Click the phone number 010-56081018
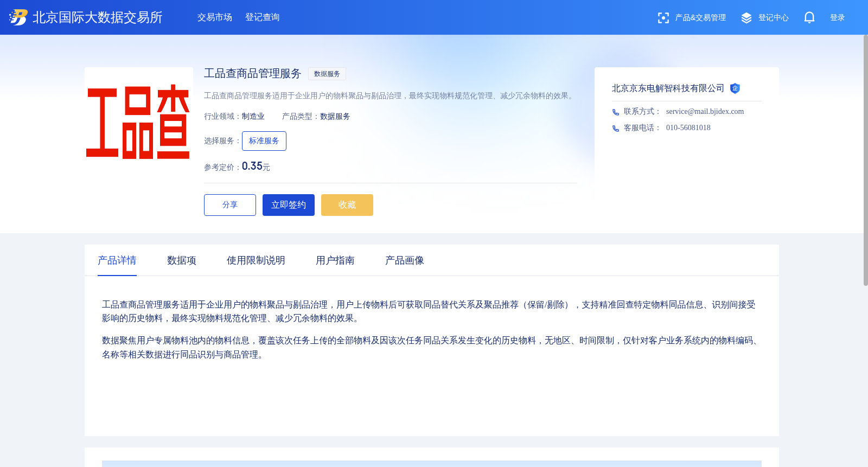The image size is (868, 467). pos(688,128)
